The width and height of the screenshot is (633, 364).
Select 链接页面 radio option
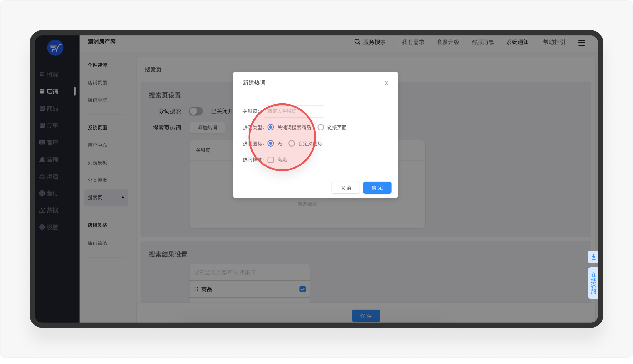click(321, 127)
